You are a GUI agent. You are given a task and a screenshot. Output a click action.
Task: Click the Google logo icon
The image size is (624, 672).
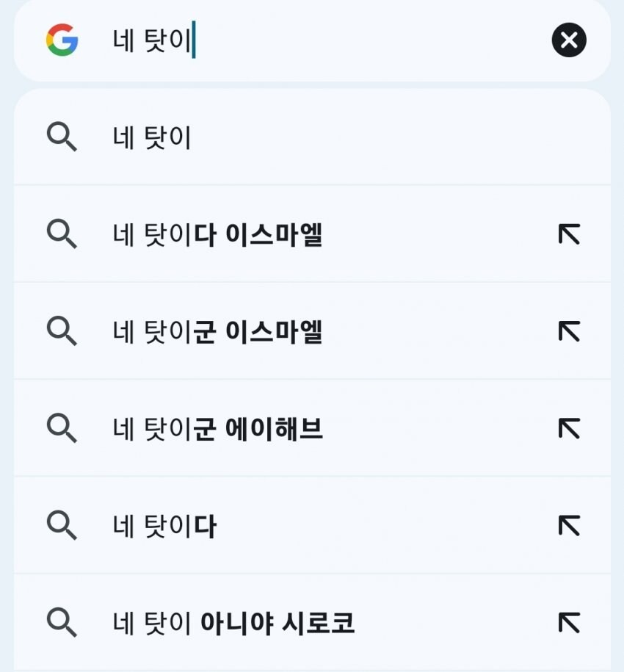point(62,40)
